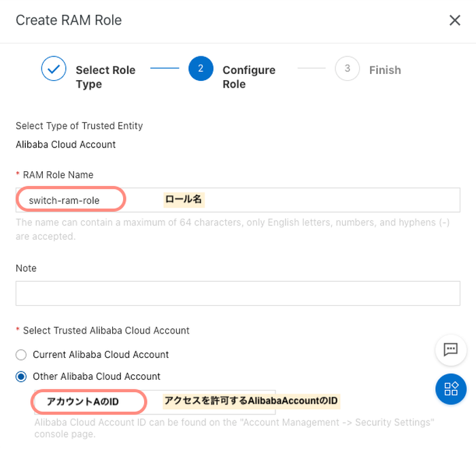Screen dimensions: 476x449
Task: Choose Other Alibaba Cloud Account radio button
Action: [x=21, y=376]
